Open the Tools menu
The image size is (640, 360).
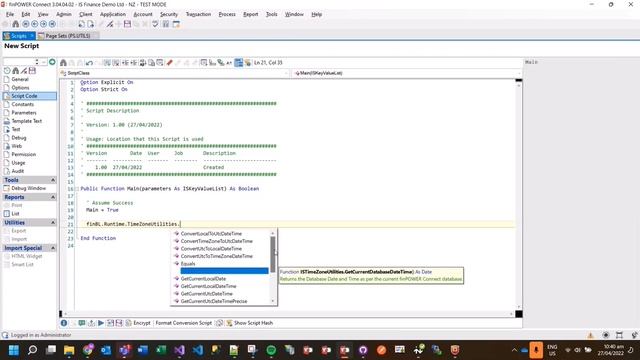pyautogui.click(x=271, y=14)
